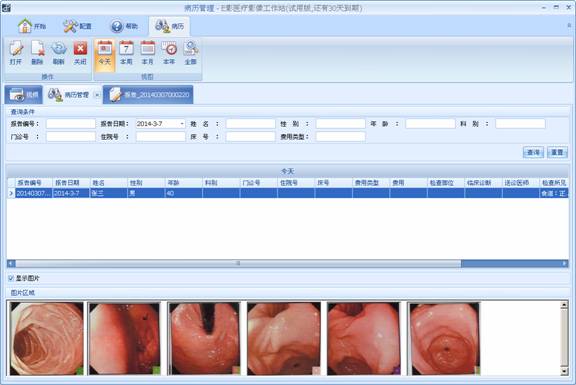Sort by the 性别 column header

[146, 183]
